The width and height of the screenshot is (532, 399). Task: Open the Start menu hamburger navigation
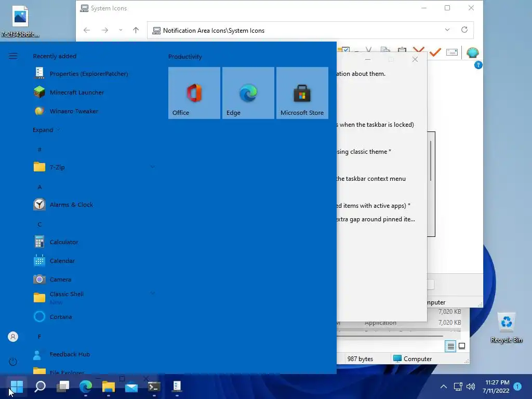(13, 56)
